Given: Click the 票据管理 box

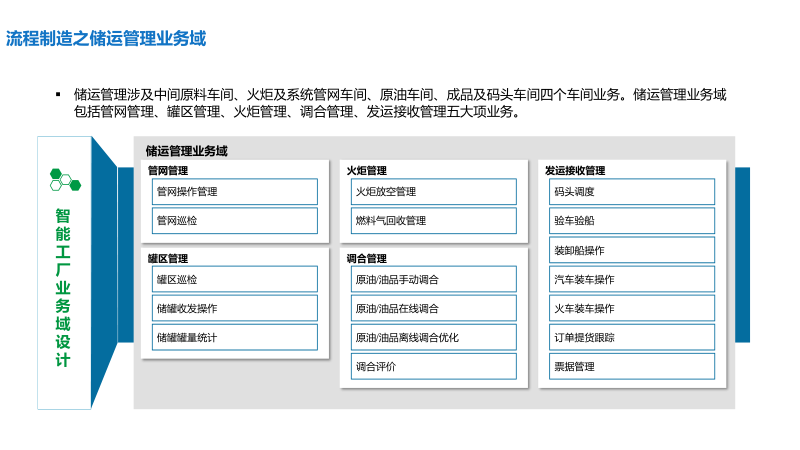Looking at the screenshot, I should pos(632,366).
